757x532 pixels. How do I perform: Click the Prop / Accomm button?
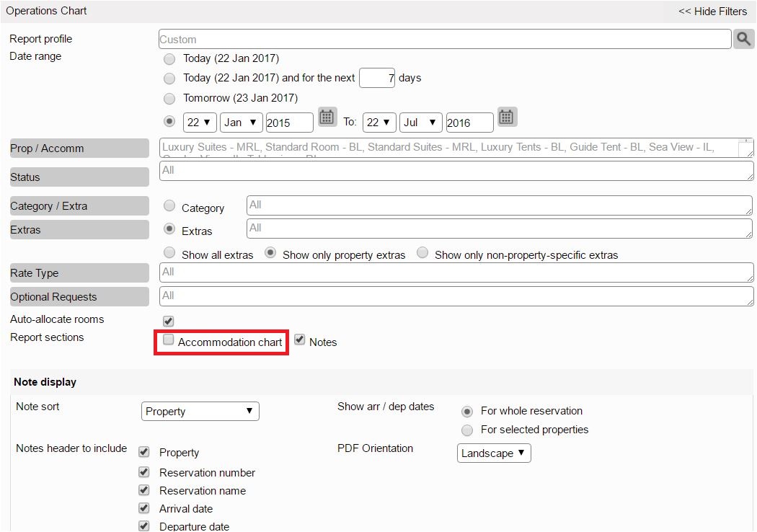[79, 148]
